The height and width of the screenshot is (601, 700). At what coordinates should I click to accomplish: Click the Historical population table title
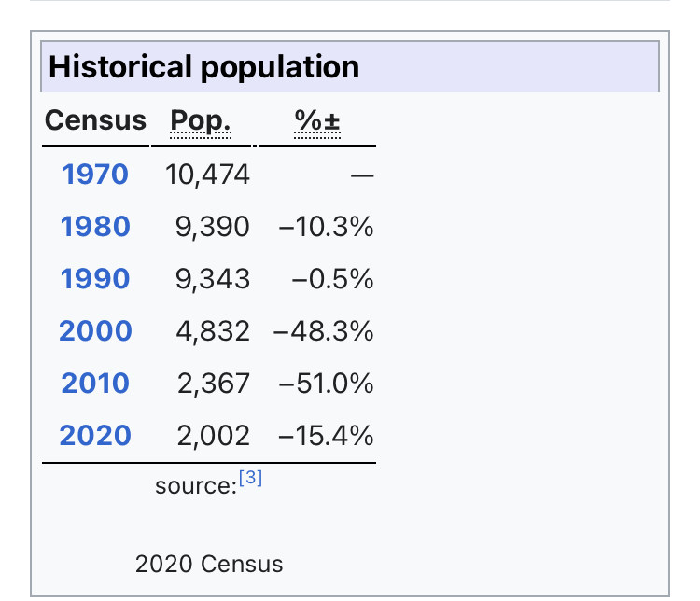203,68
